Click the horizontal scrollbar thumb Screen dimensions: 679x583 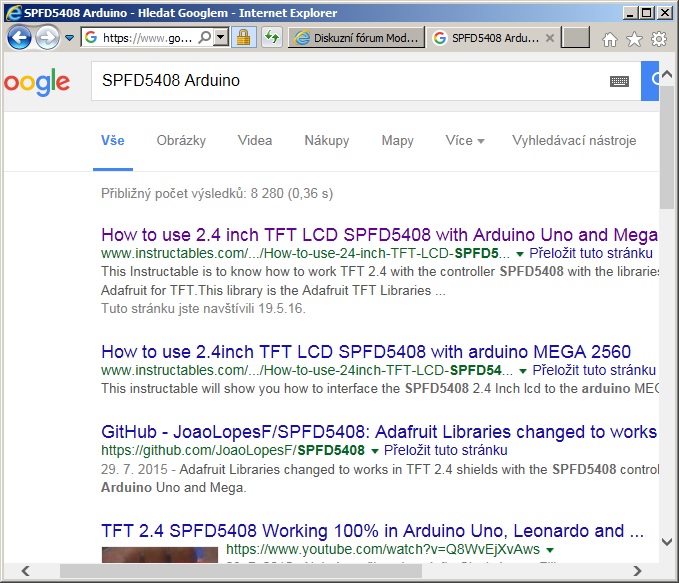(241, 571)
